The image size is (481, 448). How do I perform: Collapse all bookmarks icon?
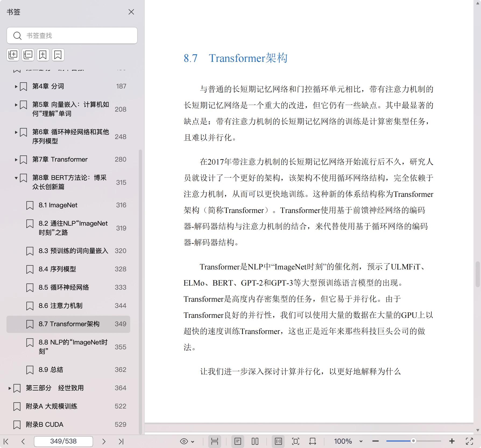tap(28, 55)
